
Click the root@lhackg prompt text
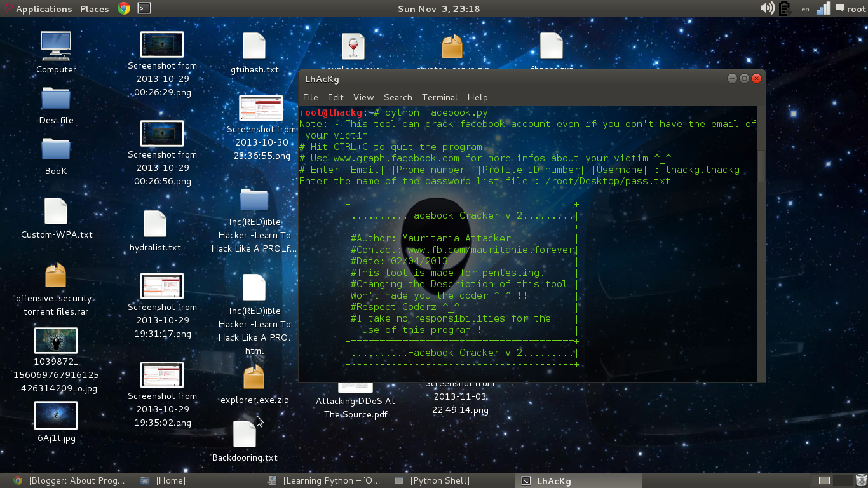pyautogui.click(x=330, y=112)
